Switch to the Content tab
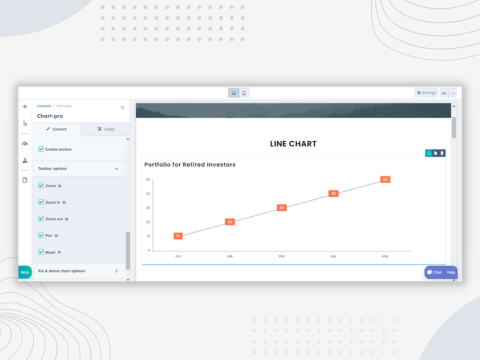480x360 pixels. [x=57, y=129]
